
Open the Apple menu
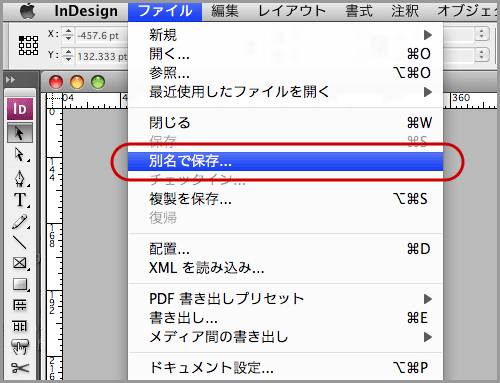[27, 11]
